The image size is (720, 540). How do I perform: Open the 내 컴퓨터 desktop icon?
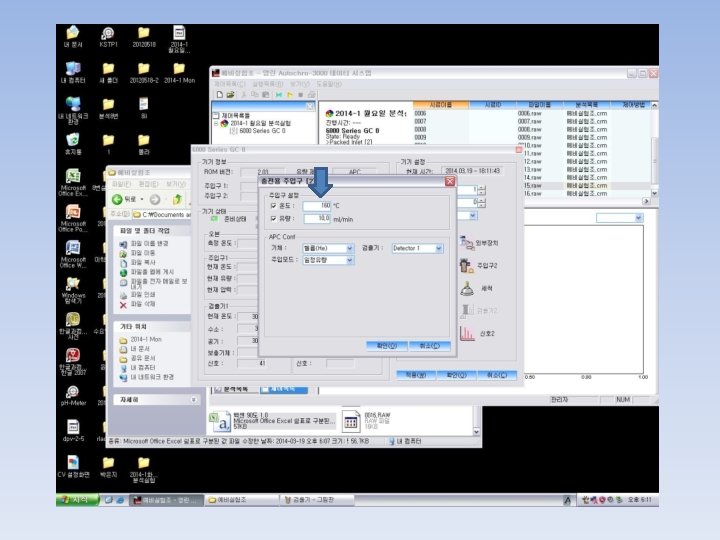tap(73, 73)
